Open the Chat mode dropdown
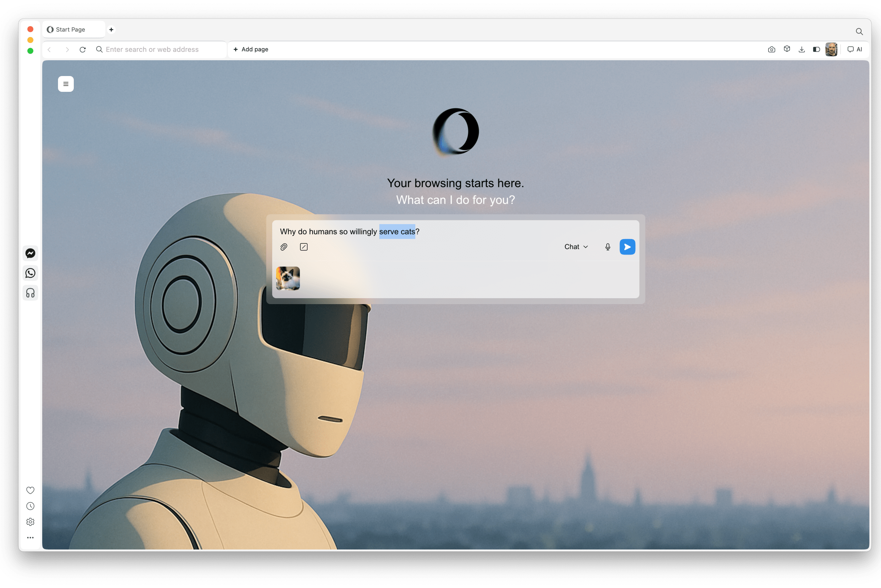The width and height of the screenshot is (881, 588). tap(576, 247)
